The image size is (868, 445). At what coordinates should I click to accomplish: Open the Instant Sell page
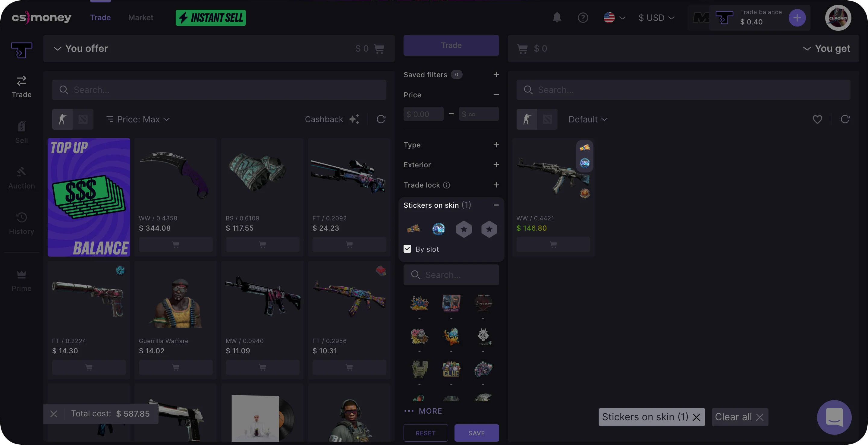pos(211,17)
